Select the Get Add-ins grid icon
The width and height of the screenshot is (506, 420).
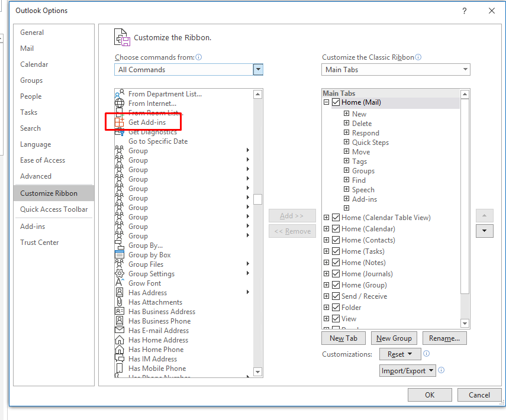(x=120, y=122)
